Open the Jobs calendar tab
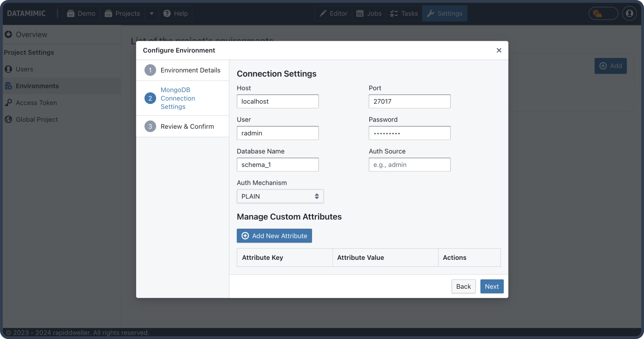The width and height of the screenshot is (644, 339). [x=369, y=14]
